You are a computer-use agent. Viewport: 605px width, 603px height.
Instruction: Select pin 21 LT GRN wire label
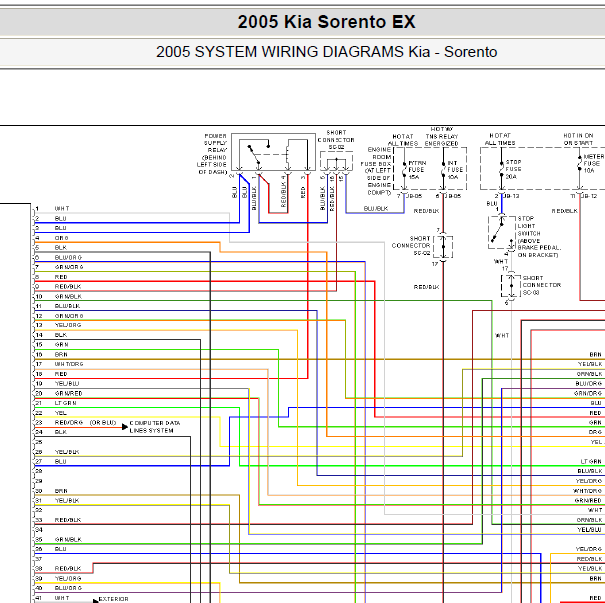point(66,403)
